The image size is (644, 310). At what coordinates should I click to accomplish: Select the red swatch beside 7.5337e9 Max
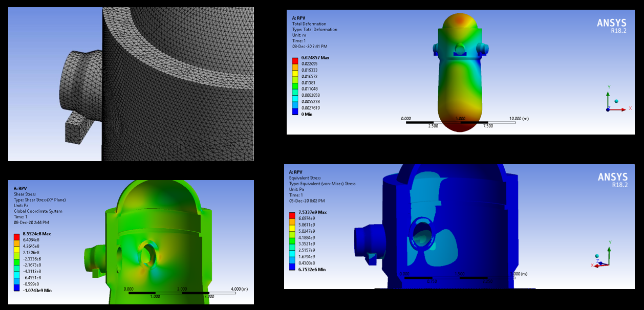coord(292,215)
